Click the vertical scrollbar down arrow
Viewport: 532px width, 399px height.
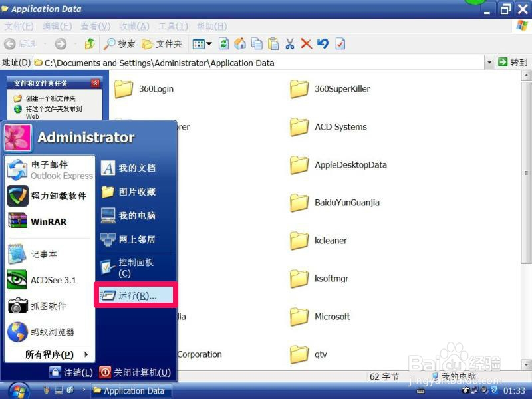point(526,365)
